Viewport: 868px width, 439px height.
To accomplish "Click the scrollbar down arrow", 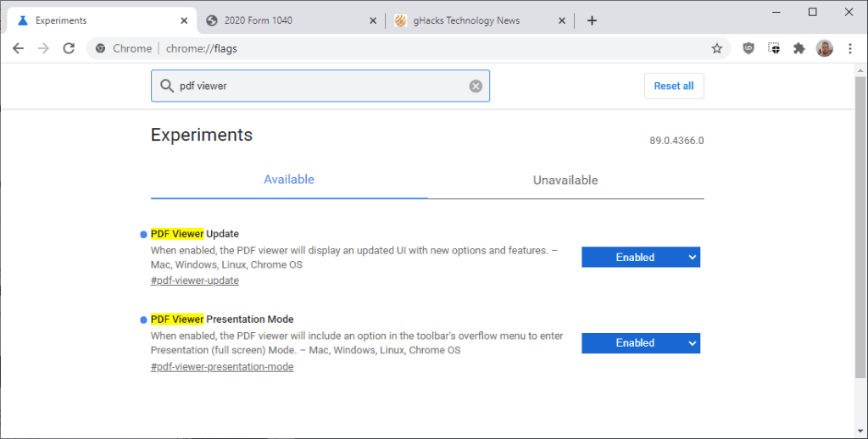I will tap(860, 431).
